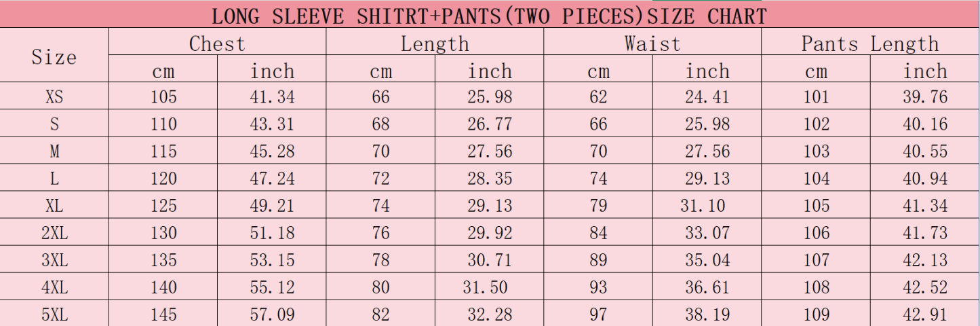Click the cell containing 43.31
980x326 pixels.
[272, 124]
